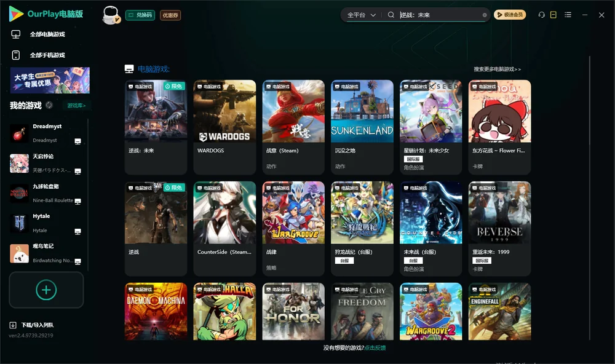Open the CounterSide (Steam) game card
Image resolution: width=615 pixels, height=364 pixels.
tap(224, 229)
